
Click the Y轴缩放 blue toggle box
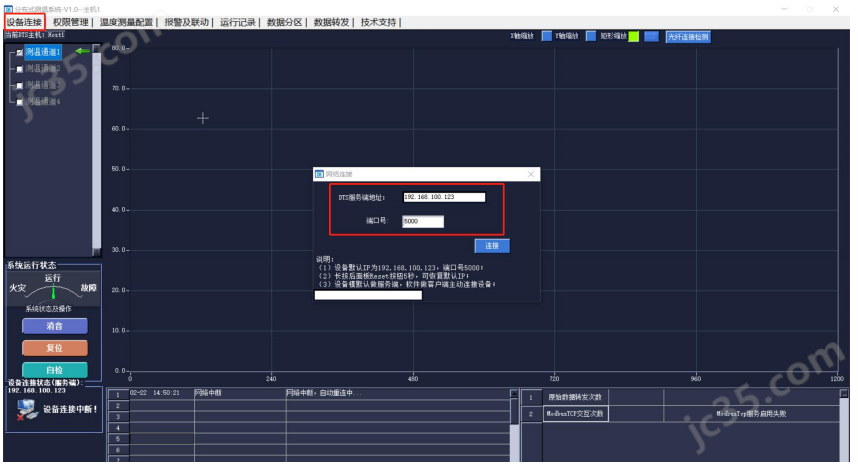click(591, 36)
